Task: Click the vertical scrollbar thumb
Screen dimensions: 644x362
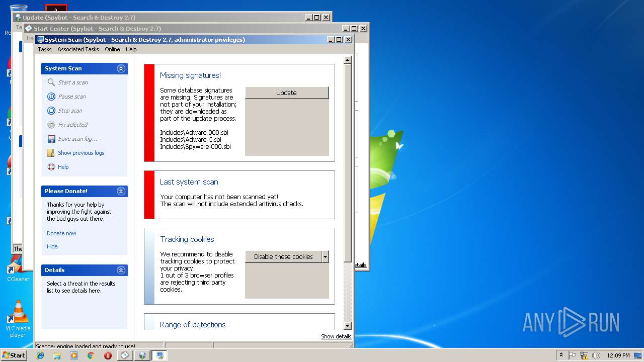Action: click(347, 163)
